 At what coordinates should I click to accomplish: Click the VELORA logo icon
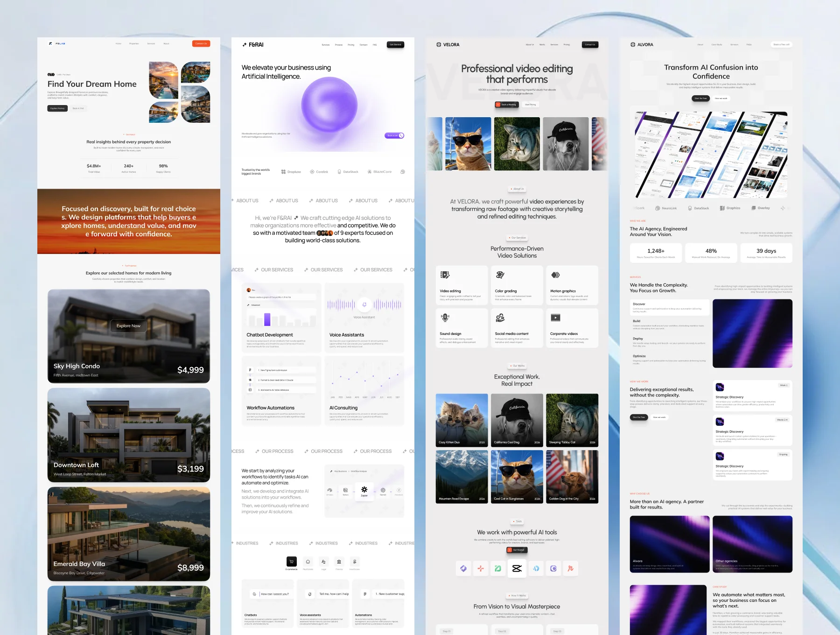coord(439,45)
